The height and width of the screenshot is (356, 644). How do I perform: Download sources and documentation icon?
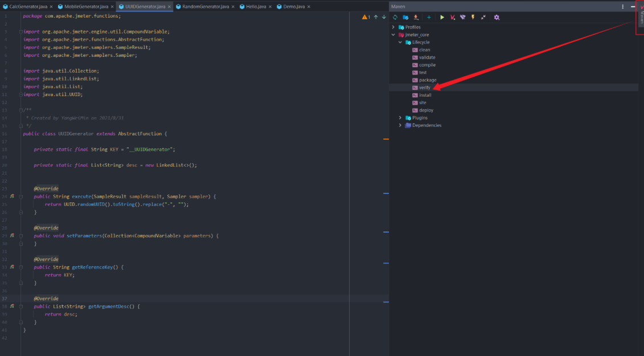pyautogui.click(x=416, y=17)
